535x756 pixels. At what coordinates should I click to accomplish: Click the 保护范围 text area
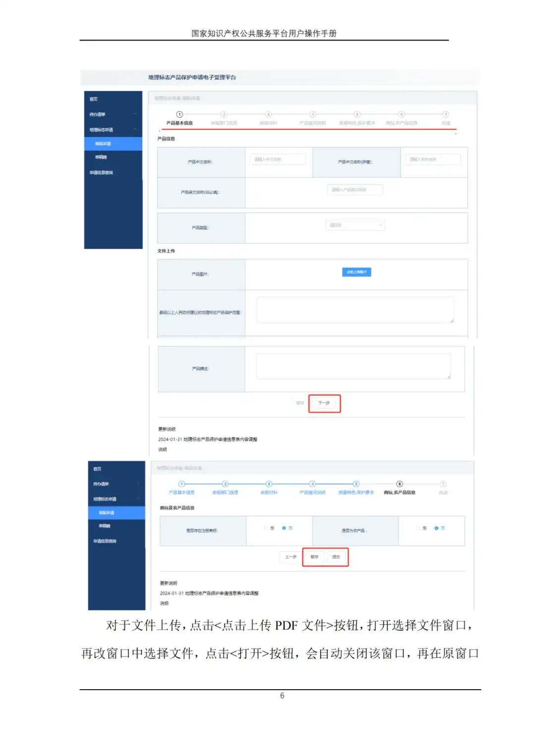click(x=355, y=310)
